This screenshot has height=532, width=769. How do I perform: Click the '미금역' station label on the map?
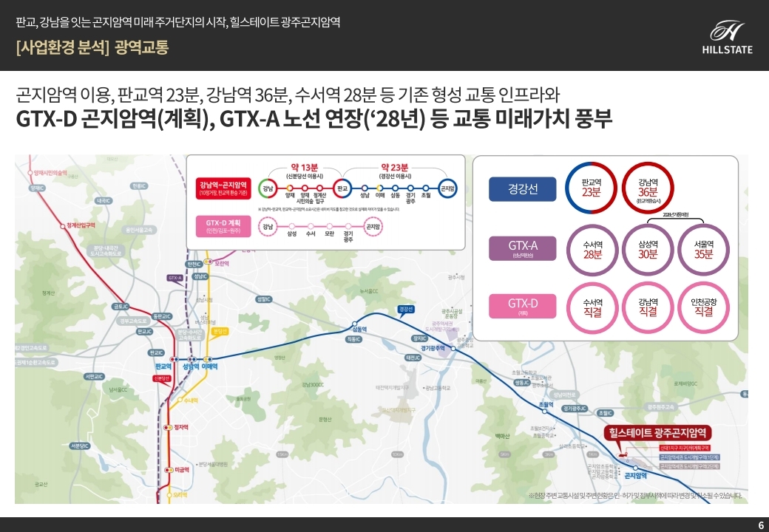(181, 470)
